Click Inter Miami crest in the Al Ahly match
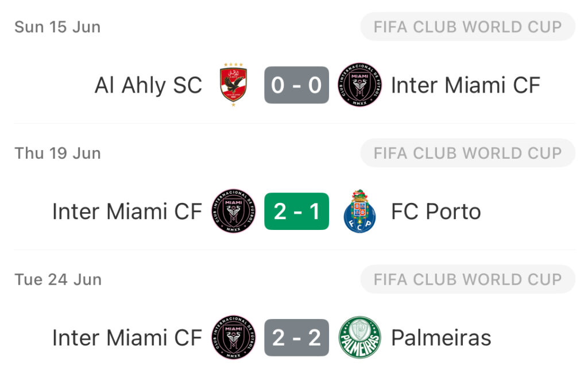This screenshot has height=380, width=588. coord(359,85)
